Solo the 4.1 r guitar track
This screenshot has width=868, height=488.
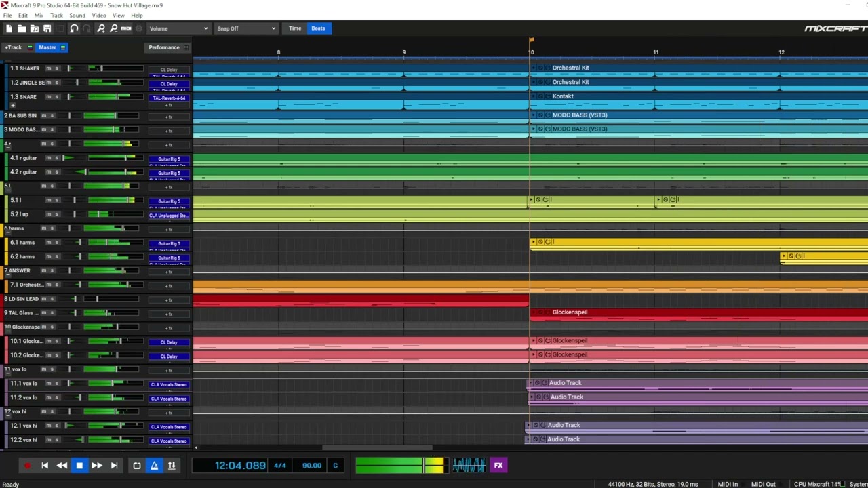point(57,158)
